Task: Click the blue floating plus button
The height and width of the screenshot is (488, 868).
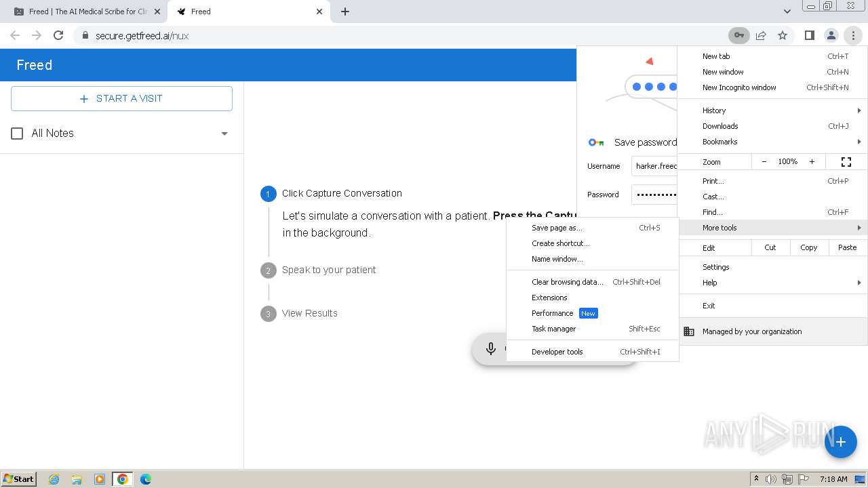Action: [x=840, y=442]
